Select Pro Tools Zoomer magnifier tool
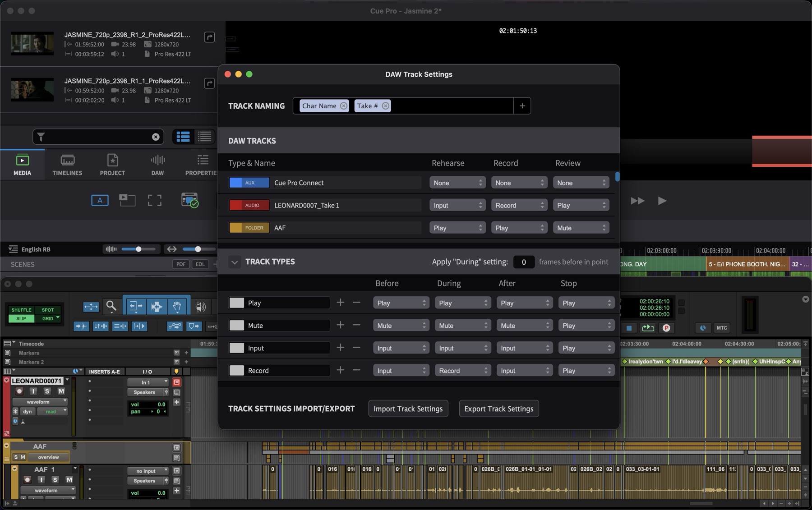The image size is (812, 510). (111, 307)
